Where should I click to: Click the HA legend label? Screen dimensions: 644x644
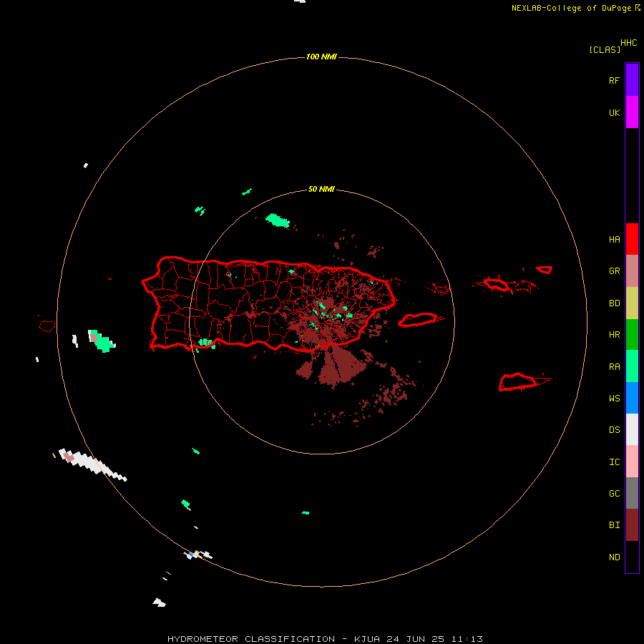614,240
